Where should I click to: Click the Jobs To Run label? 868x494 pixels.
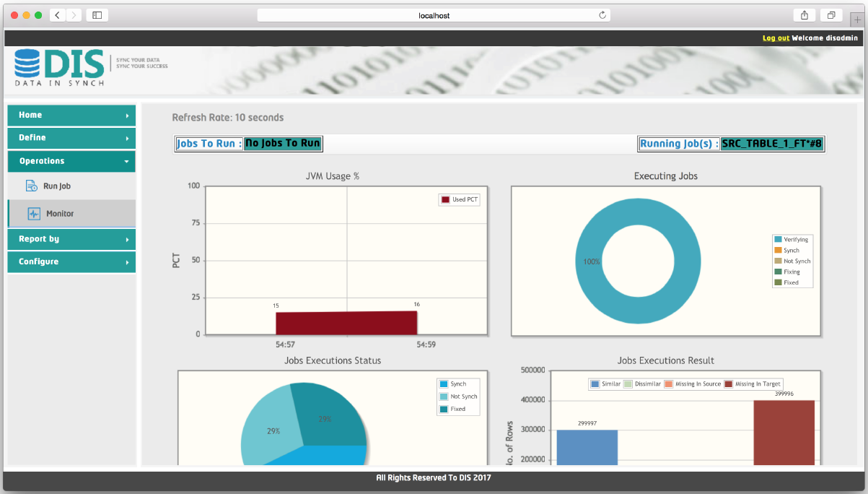tap(209, 144)
